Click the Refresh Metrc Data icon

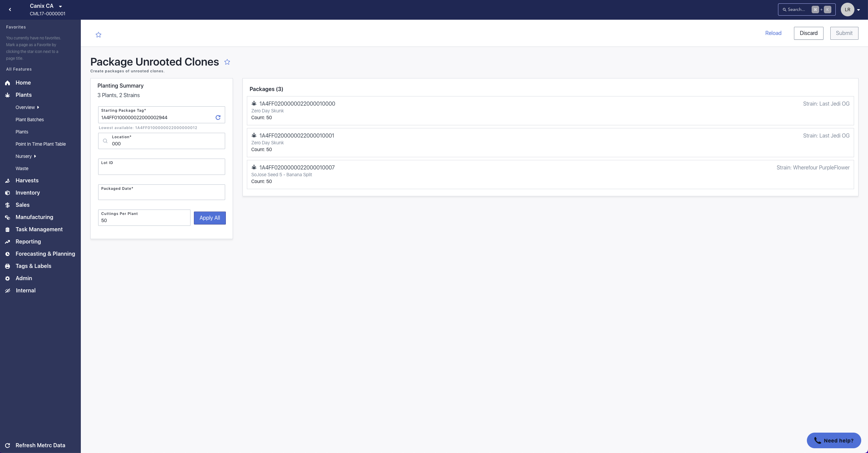coord(7,446)
